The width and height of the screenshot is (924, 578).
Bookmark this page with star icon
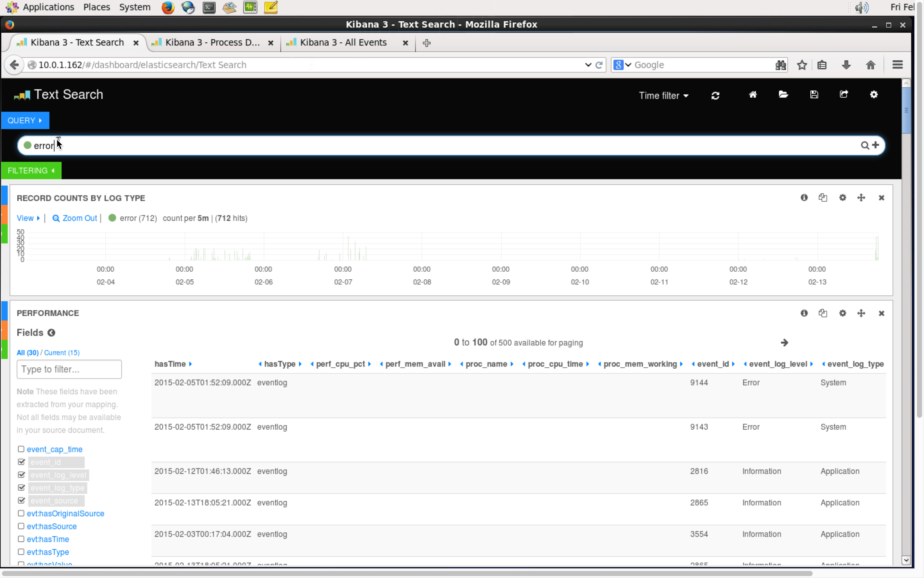click(802, 65)
